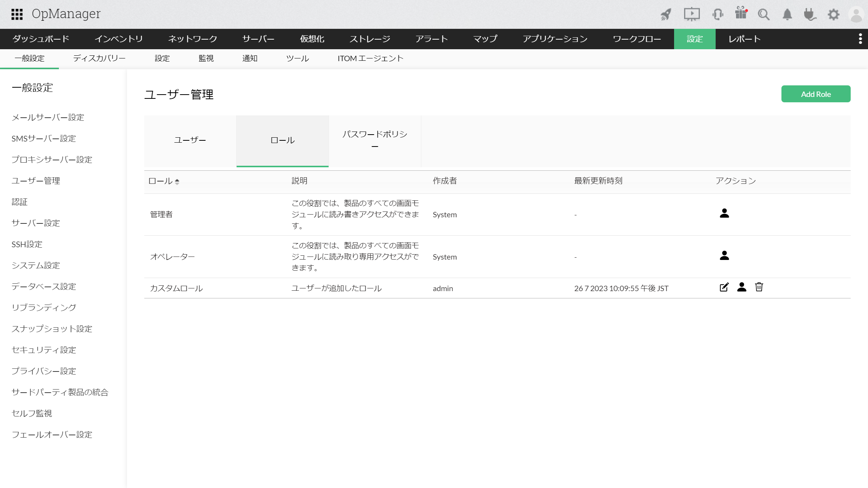The height and width of the screenshot is (488, 868).
Task: Open the gift box what's new icon
Action: click(741, 13)
